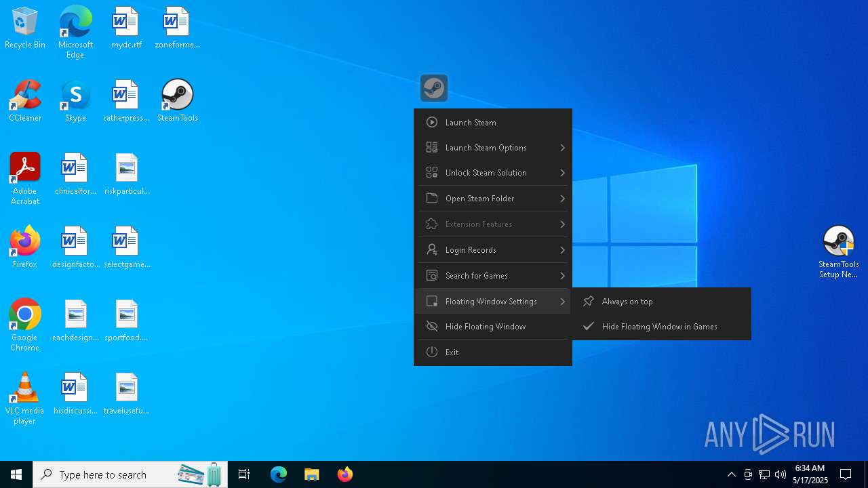Viewport: 868px width, 488px height.
Task: Select mydc.rtf desktop file
Action: click(x=126, y=28)
